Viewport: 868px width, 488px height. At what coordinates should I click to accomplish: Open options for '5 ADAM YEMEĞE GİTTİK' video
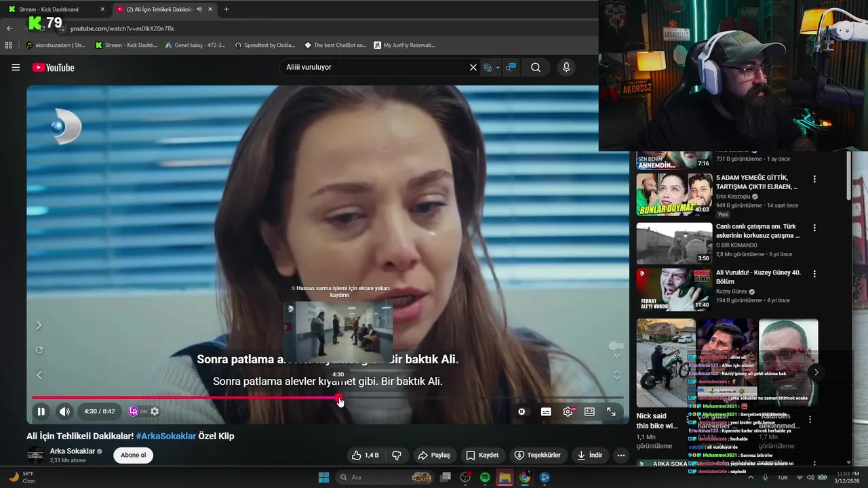coord(814,179)
